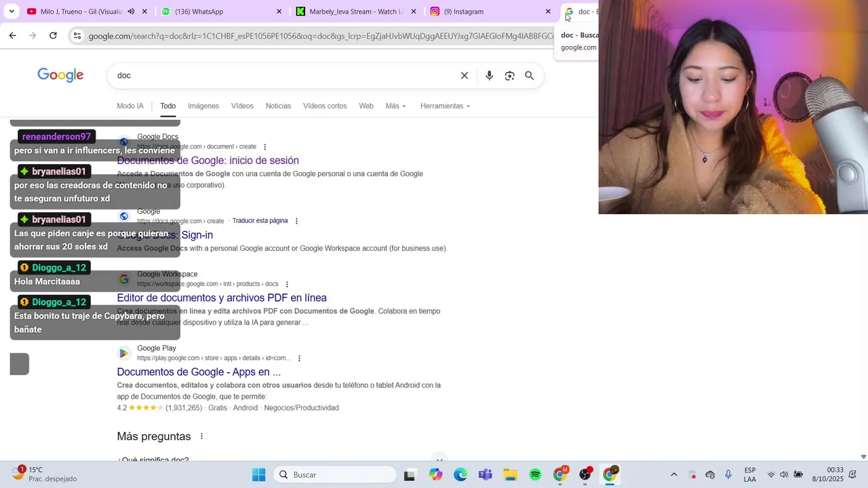Open the tab search chevron button
Viewport: 868px width, 488px height.
(x=11, y=12)
